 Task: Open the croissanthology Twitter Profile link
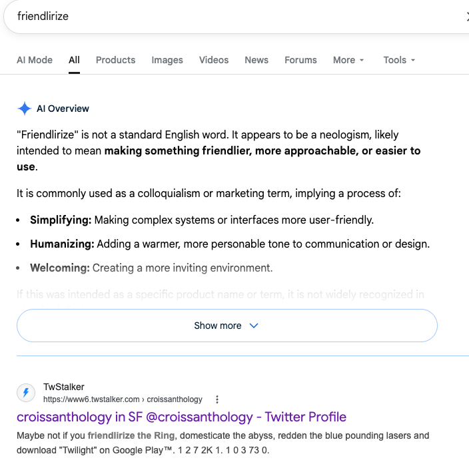click(x=181, y=417)
